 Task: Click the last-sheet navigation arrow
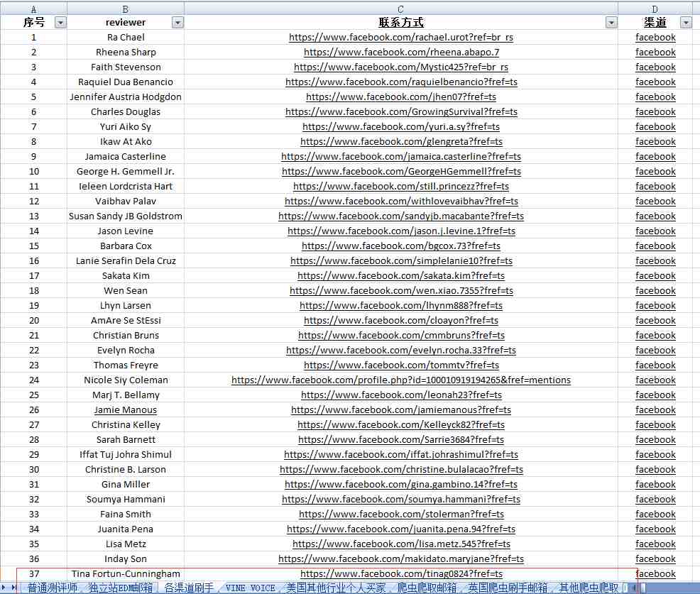(13, 588)
